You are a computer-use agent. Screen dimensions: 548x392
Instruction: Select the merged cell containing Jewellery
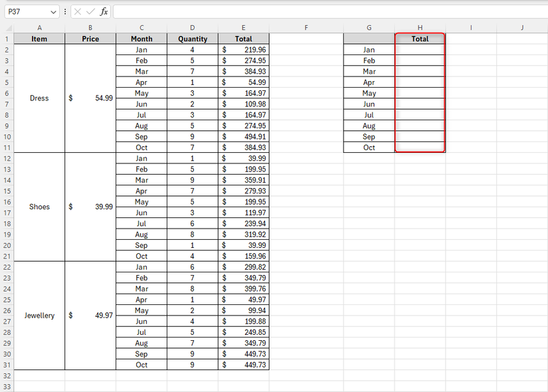click(x=39, y=316)
